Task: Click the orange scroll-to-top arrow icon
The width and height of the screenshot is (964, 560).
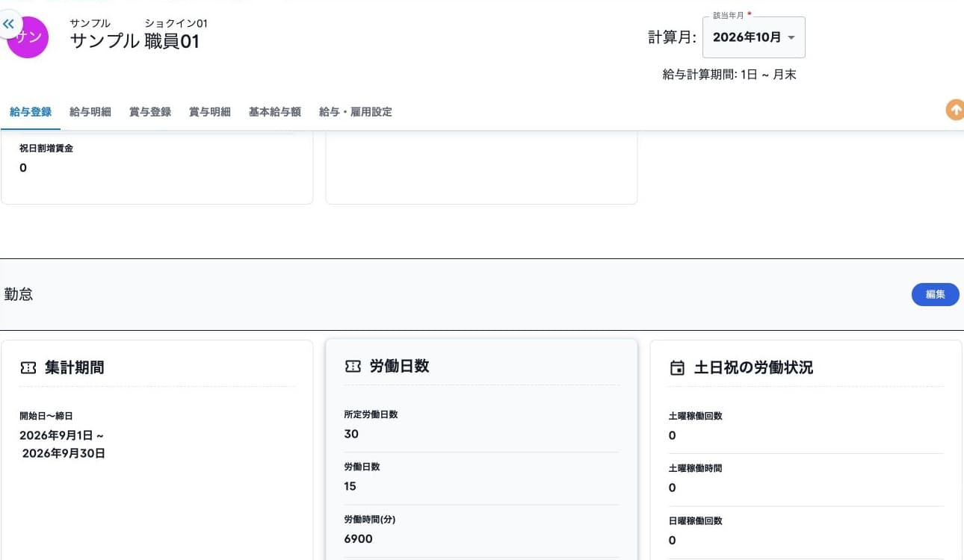Action: click(955, 110)
